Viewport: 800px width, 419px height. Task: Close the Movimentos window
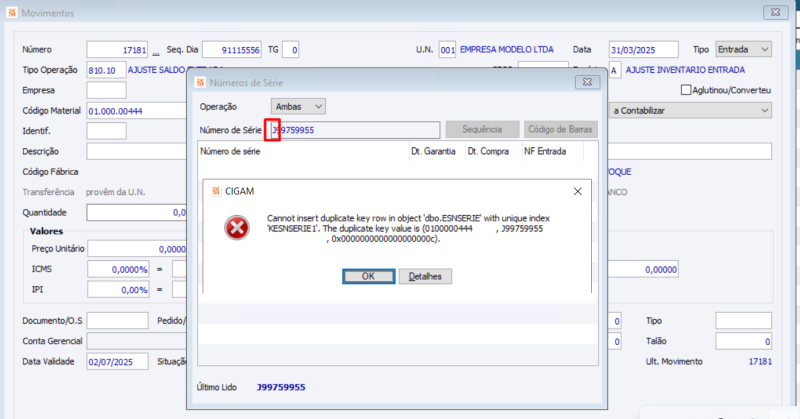[x=776, y=12]
